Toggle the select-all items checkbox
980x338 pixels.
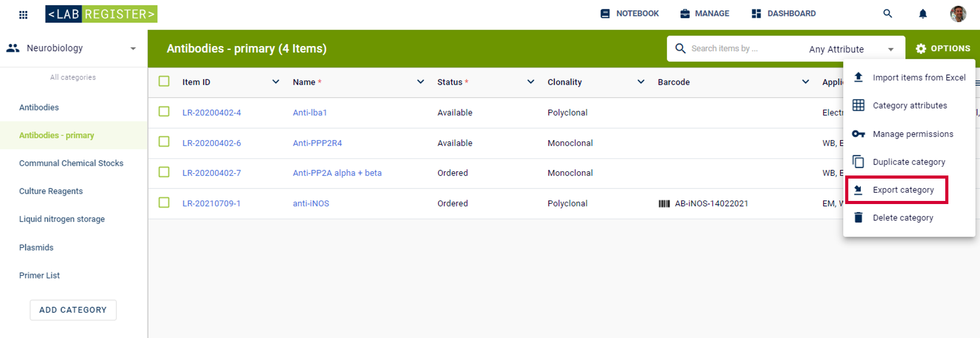(x=164, y=82)
